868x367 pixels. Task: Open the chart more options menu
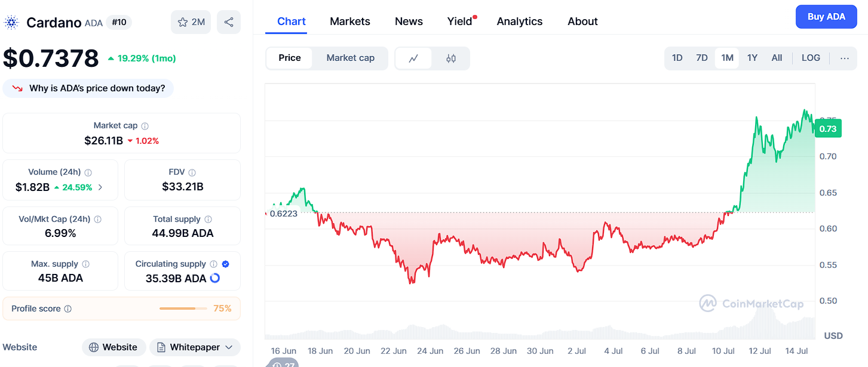pos(844,58)
